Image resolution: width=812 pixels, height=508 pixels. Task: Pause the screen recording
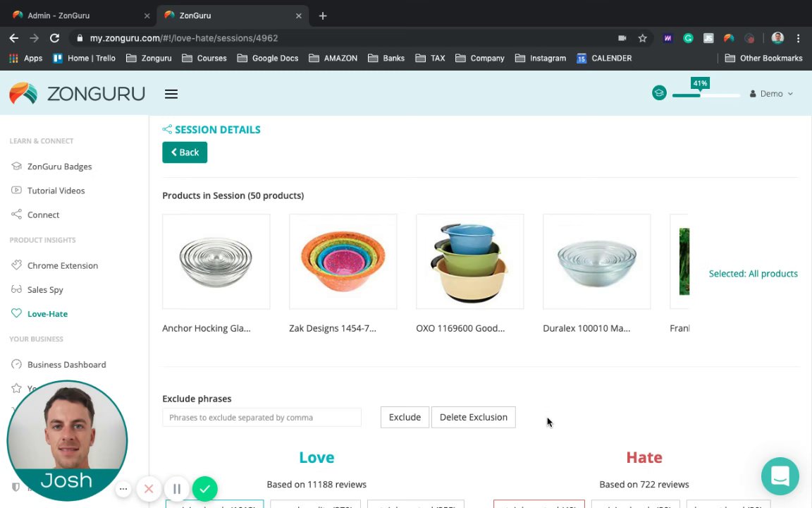(177, 489)
